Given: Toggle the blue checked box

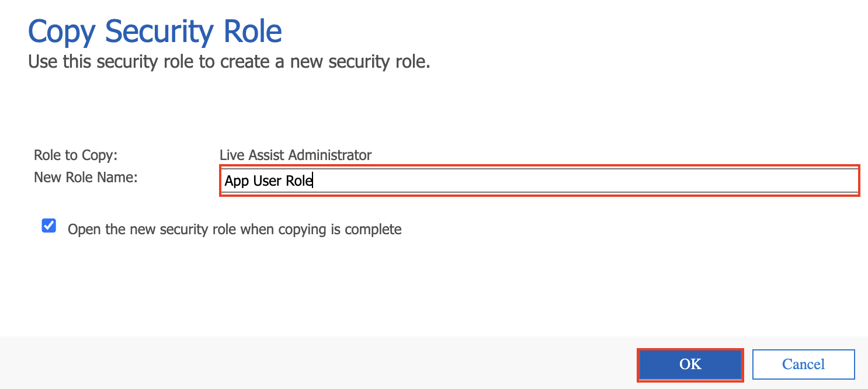Looking at the screenshot, I should click(49, 226).
